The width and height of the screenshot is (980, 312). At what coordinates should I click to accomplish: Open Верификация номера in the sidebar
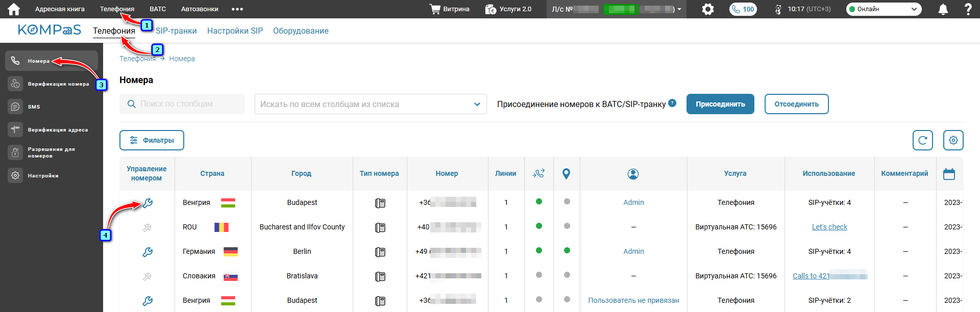[52, 84]
